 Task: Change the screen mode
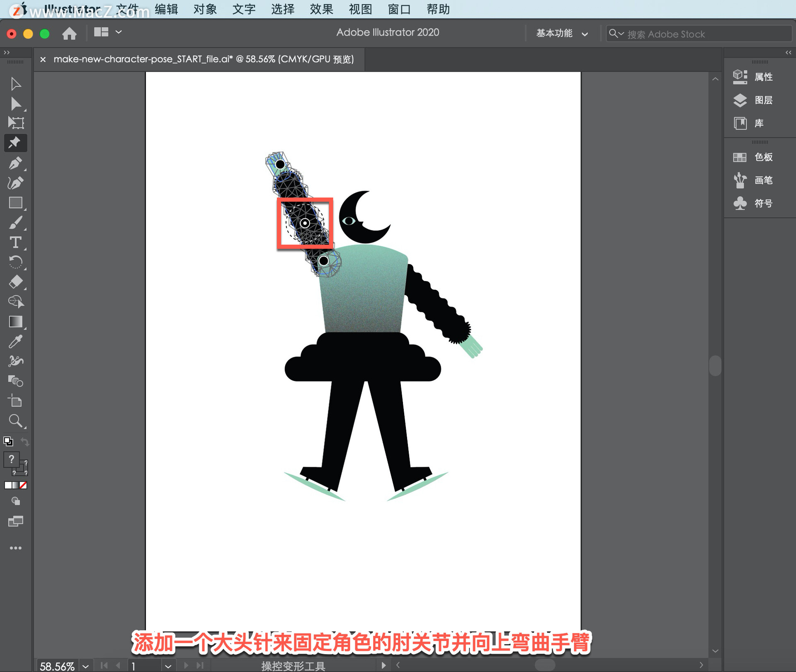[x=16, y=522]
